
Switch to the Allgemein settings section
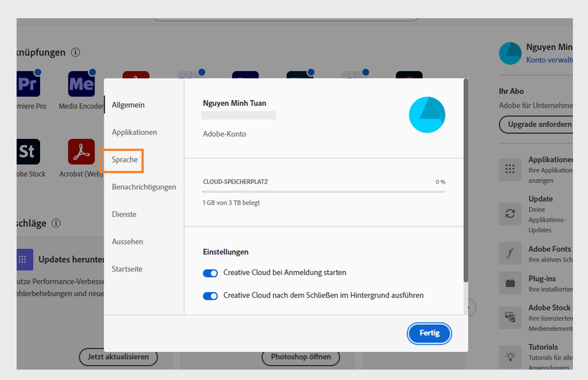(x=128, y=104)
